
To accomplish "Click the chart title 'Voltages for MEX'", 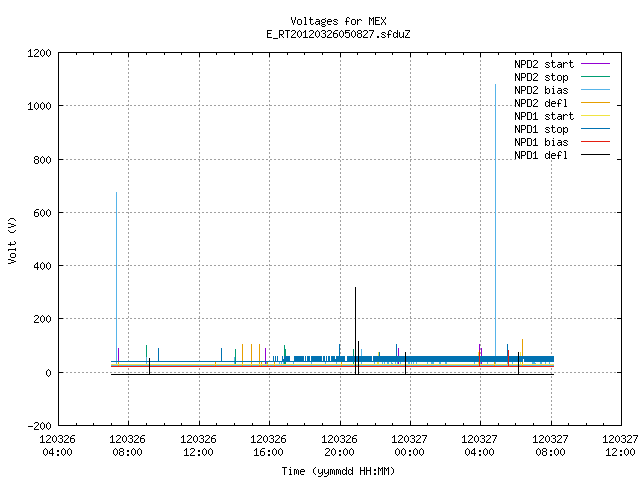I will [338, 21].
